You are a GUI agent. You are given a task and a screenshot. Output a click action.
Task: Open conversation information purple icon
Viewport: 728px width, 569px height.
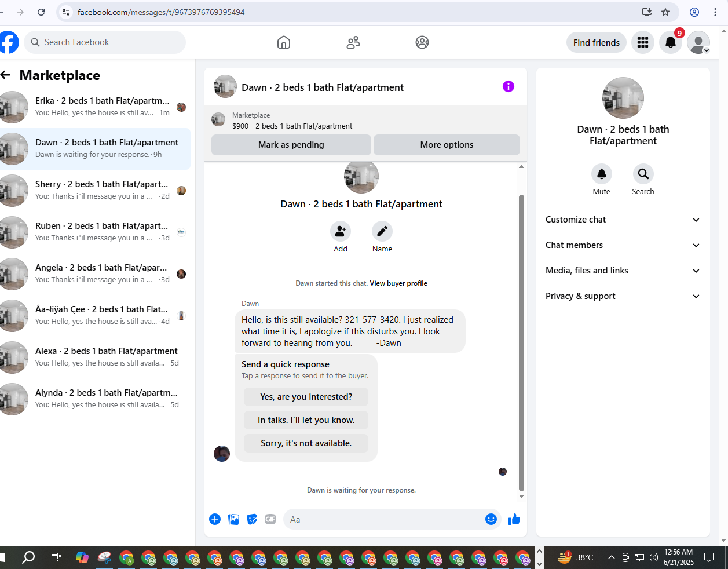pyautogui.click(x=508, y=86)
